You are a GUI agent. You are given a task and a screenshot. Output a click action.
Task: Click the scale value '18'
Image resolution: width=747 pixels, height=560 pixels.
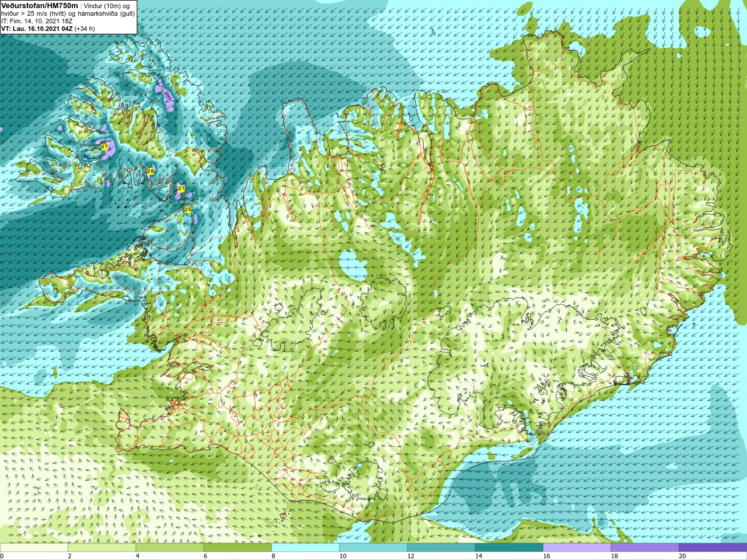click(615, 556)
